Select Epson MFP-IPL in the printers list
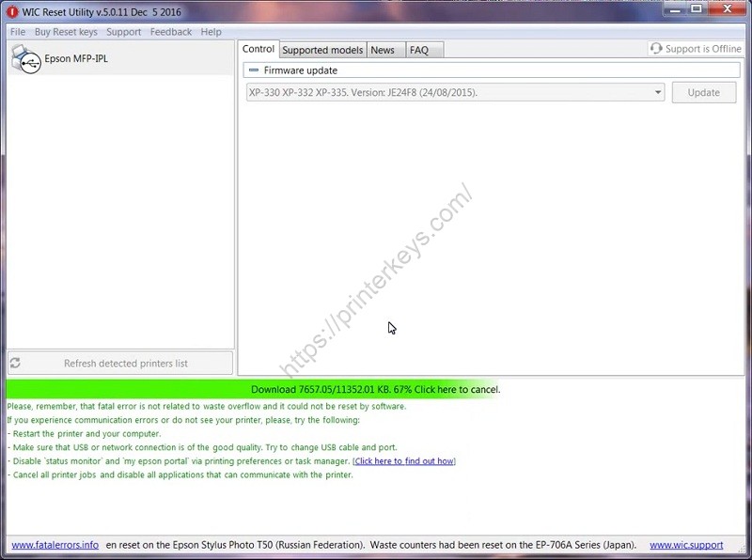The height and width of the screenshot is (560, 752). (120, 58)
